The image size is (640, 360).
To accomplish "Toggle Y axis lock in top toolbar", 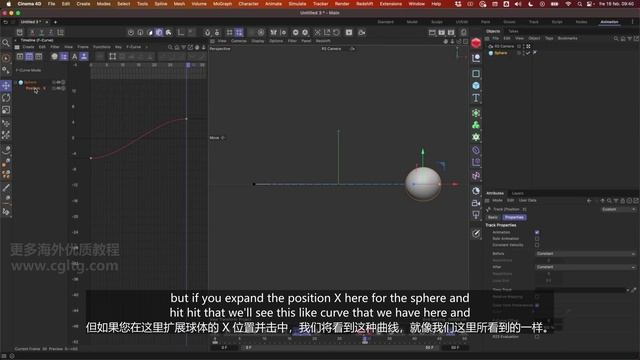I will pyautogui.click(x=42, y=32).
